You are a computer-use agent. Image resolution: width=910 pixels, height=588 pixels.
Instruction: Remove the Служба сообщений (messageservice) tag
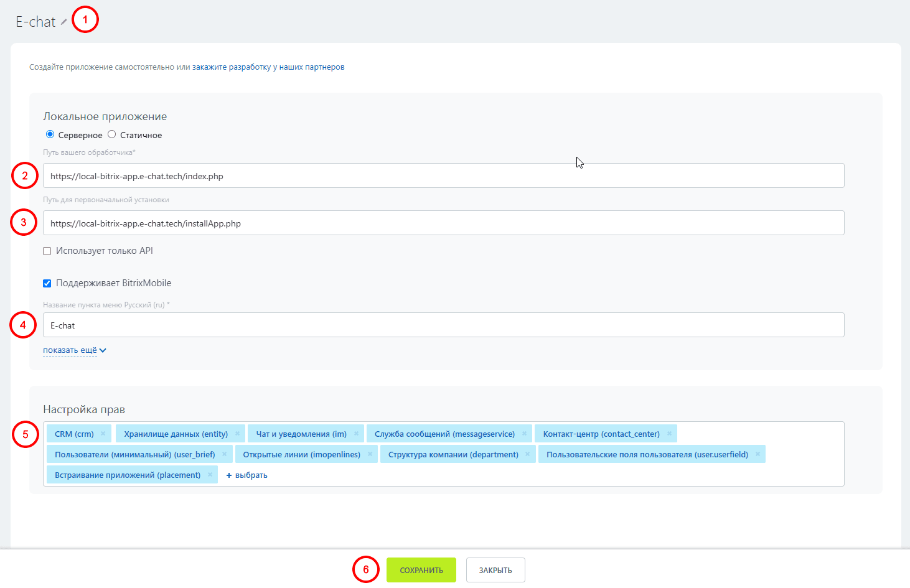tap(524, 434)
